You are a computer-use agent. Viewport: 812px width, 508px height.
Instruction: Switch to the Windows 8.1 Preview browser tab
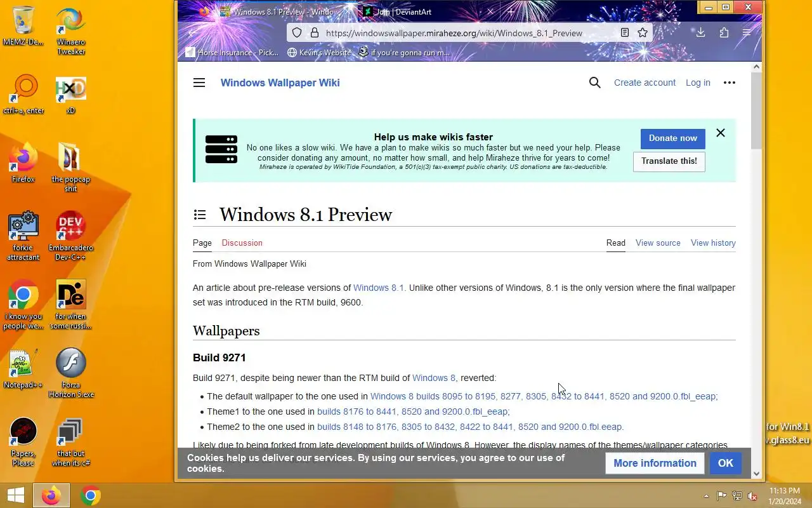point(285,11)
